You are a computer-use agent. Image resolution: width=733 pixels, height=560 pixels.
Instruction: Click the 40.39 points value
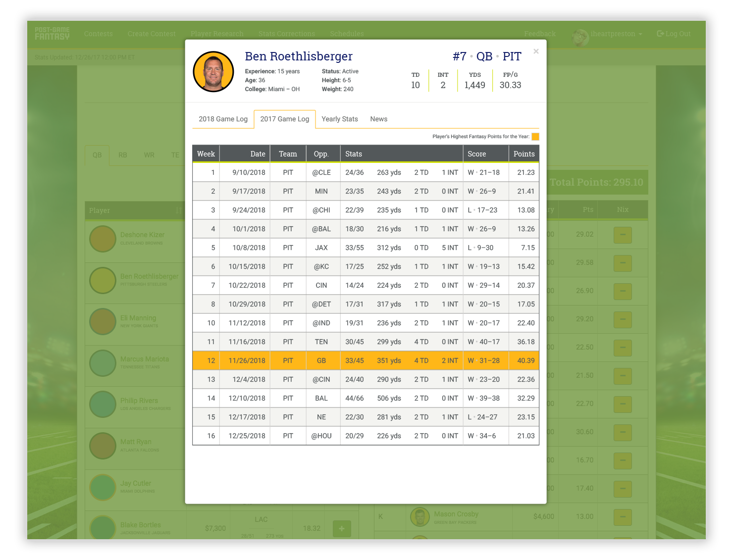pyautogui.click(x=526, y=360)
